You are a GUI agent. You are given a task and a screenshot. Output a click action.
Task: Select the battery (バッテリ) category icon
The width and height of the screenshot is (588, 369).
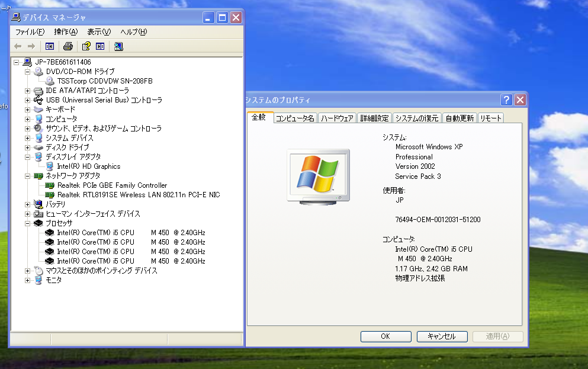(38, 204)
